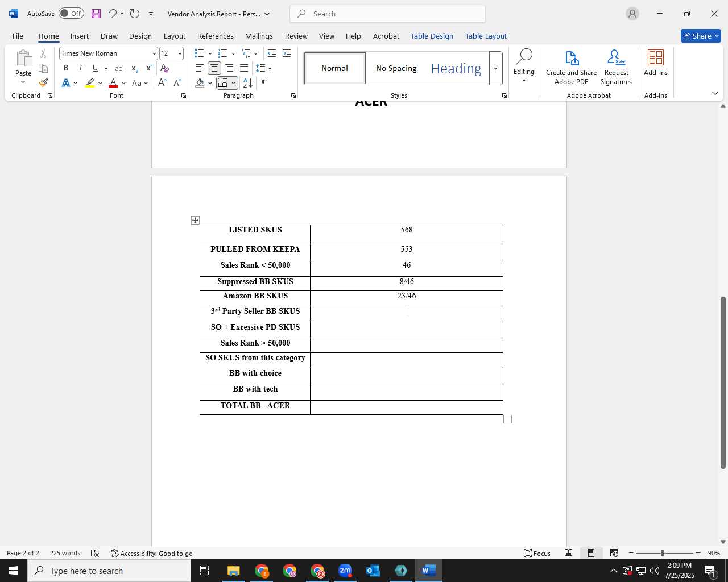Click the zoom slider handle
This screenshot has height=582, width=728.
tap(663, 553)
